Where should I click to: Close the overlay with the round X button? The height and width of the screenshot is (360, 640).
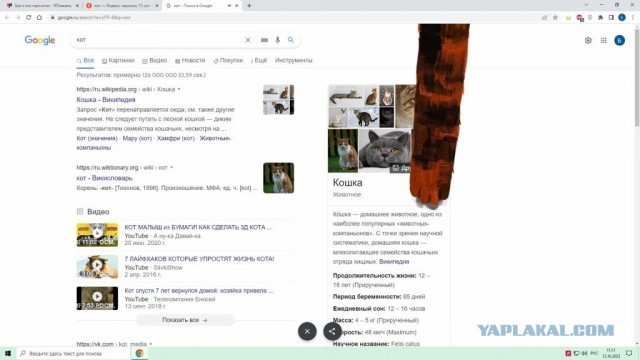(307, 331)
